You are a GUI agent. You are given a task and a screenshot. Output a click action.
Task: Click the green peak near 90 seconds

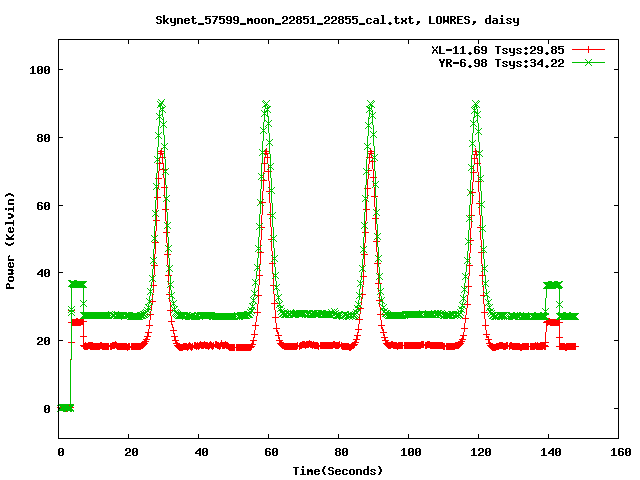(371, 104)
